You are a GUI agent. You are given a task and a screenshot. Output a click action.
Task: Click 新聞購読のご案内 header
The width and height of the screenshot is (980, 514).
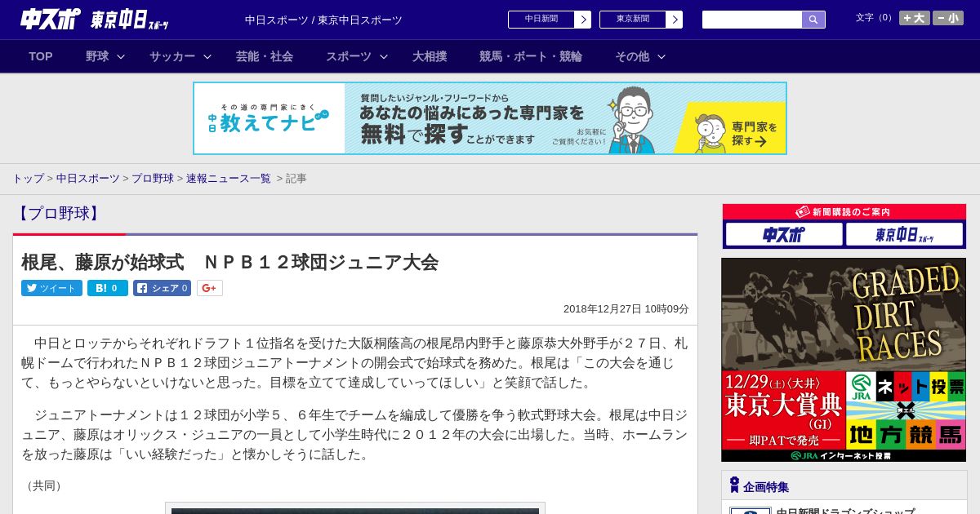coord(844,211)
